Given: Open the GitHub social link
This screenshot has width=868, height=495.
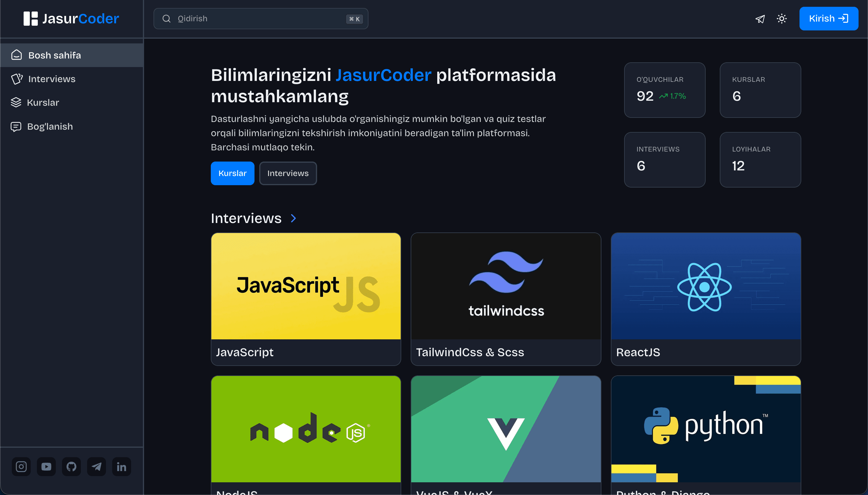Looking at the screenshot, I should [x=71, y=466].
